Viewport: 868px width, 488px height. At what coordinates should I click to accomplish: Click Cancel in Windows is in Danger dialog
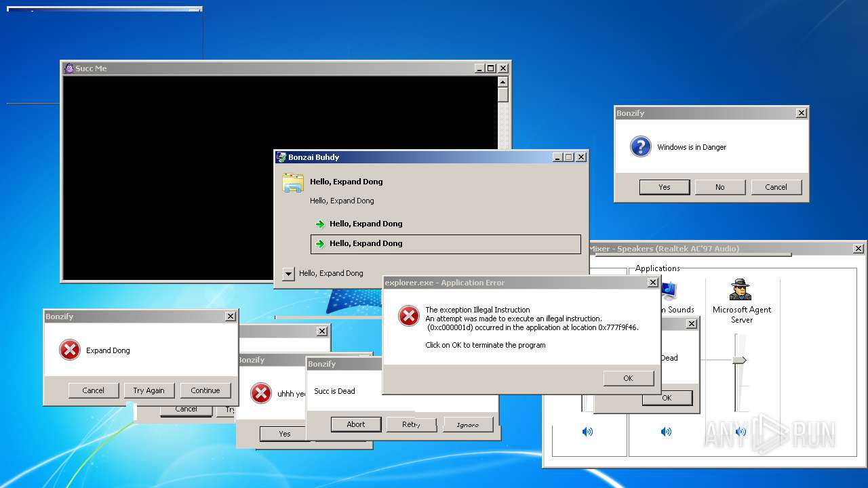tap(776, 187)
